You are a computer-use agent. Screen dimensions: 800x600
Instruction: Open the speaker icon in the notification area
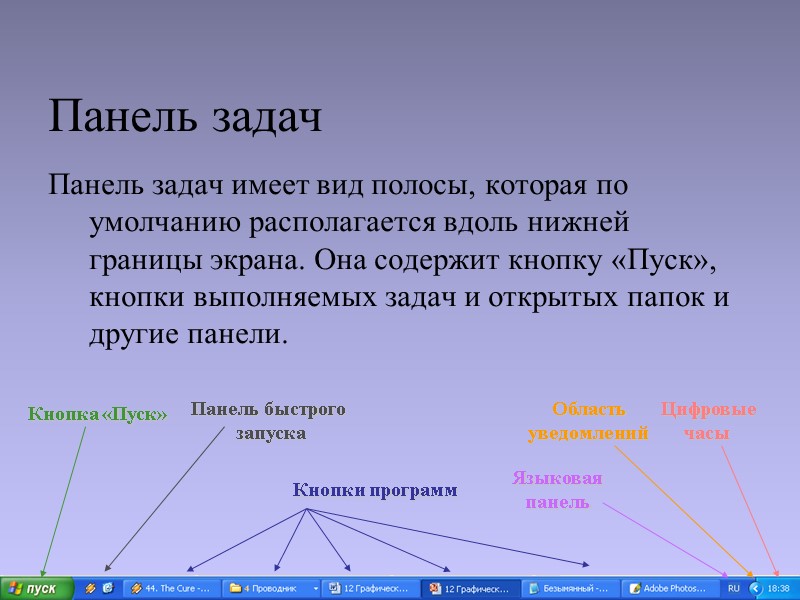point(755,588)
